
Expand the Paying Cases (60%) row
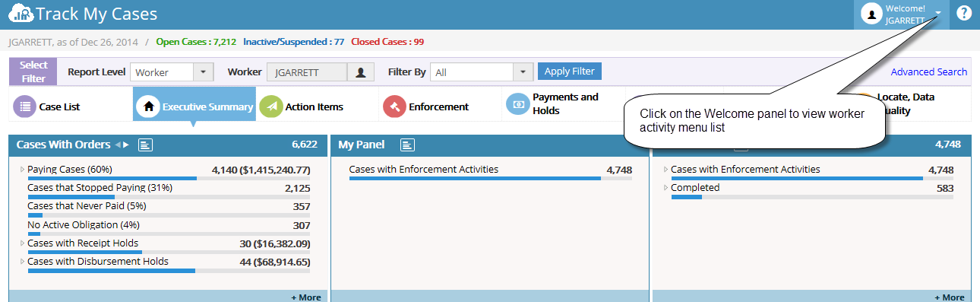tap(22, 170)
